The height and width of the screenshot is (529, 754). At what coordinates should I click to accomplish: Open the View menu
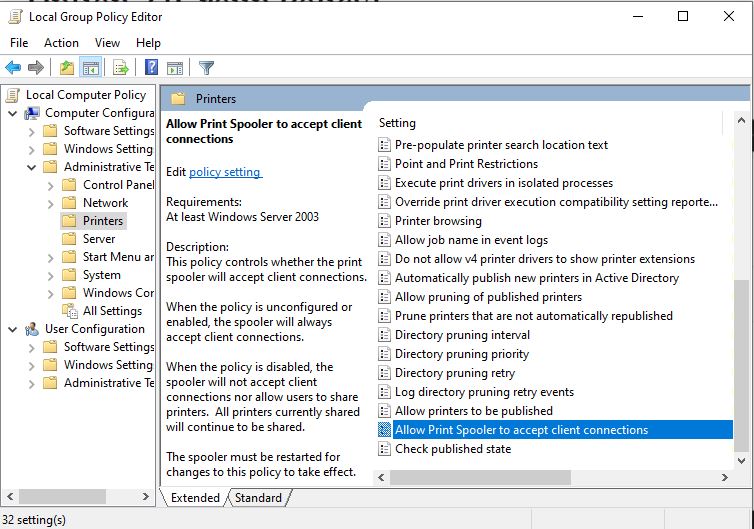coord(107,43)
